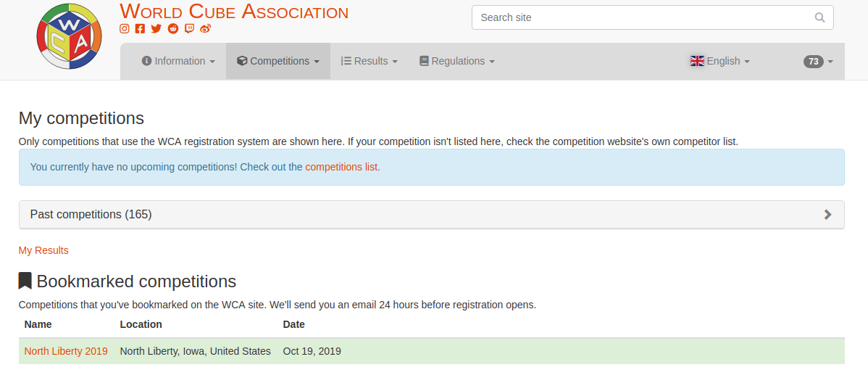
Task: Focus the Search site field
Action: [652, 17]
